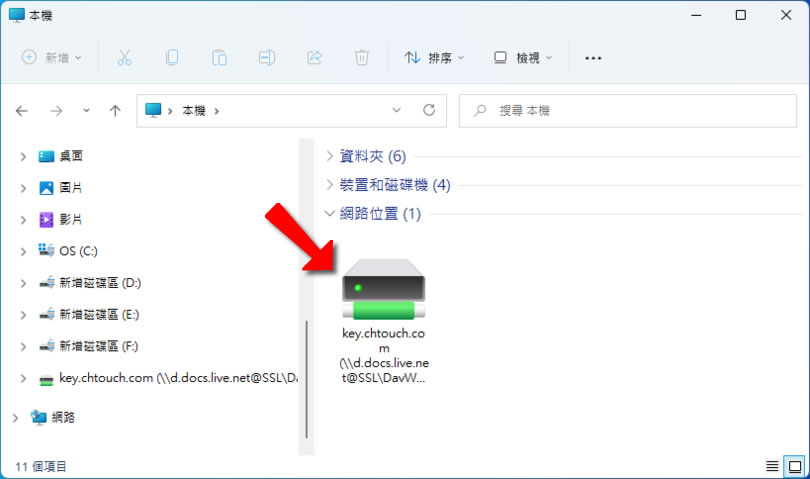
Task: Expand the 桌面 tree node
Action: coord(23,156)
